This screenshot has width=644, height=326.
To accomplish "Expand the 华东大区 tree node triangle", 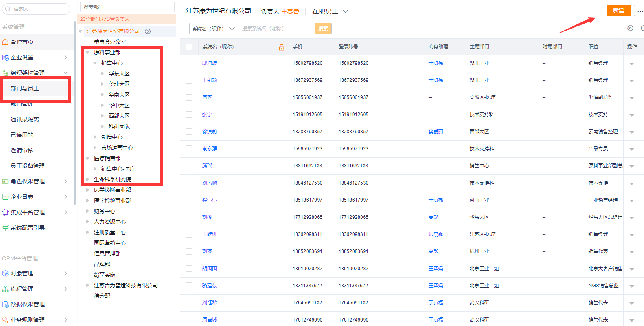I will pos(102,73).
